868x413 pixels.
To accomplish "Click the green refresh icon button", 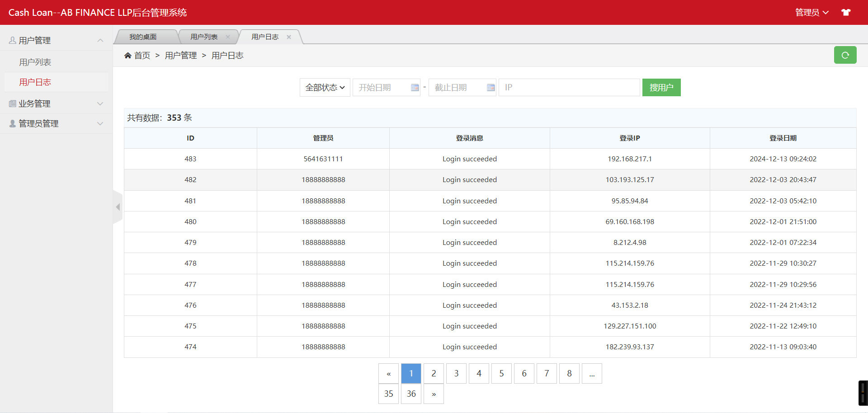I will tap(844, 55).
